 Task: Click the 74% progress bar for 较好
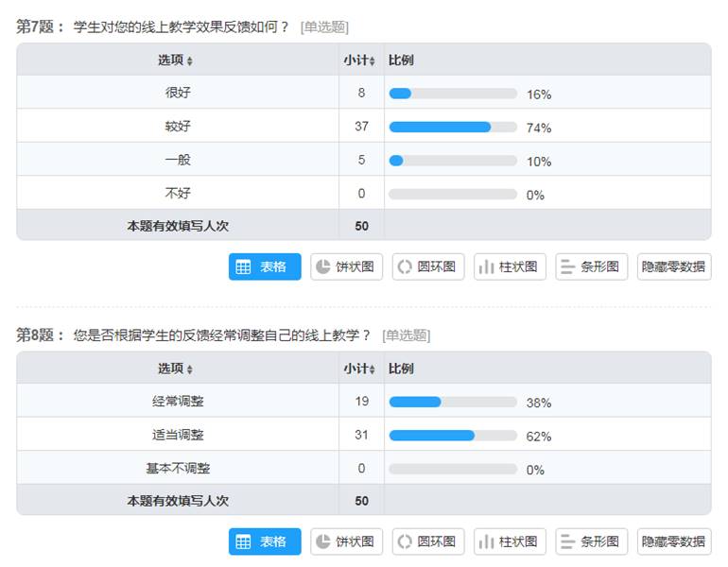[453, 127]
